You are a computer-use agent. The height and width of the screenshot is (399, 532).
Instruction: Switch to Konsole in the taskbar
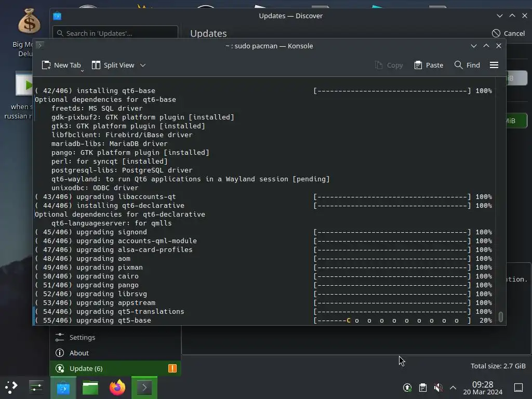click(144, 388)
